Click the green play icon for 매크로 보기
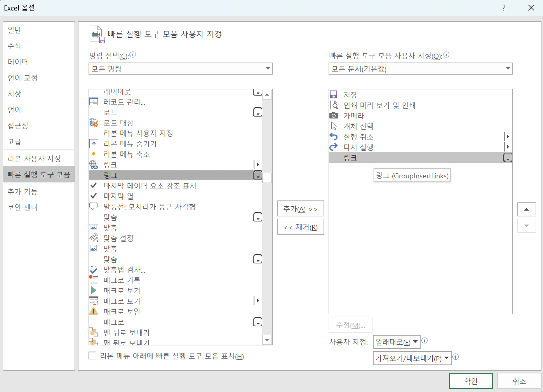The image size is (543, 392). pyautogui.click(x=94, y=290)
